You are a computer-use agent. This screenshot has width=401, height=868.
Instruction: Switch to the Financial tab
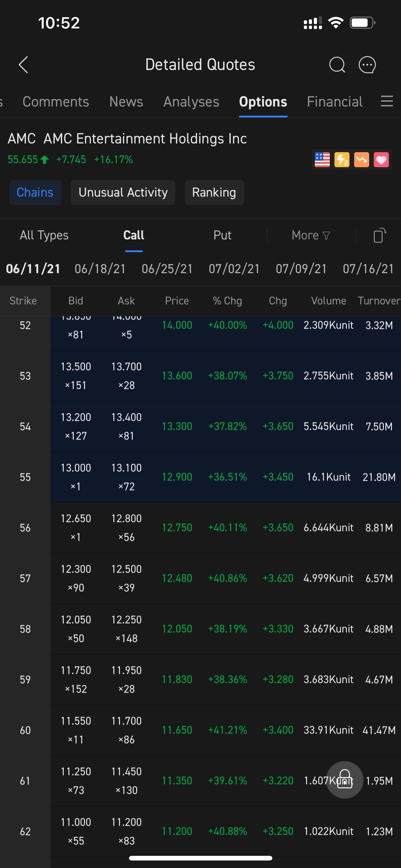335,102
